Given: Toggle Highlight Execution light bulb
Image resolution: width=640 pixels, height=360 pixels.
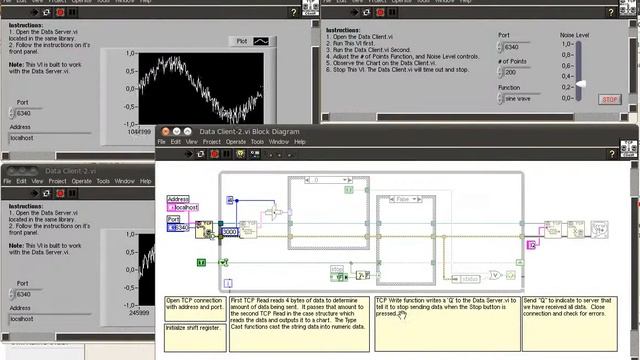Looking at the screenshot, I should [x=240, y=154].
